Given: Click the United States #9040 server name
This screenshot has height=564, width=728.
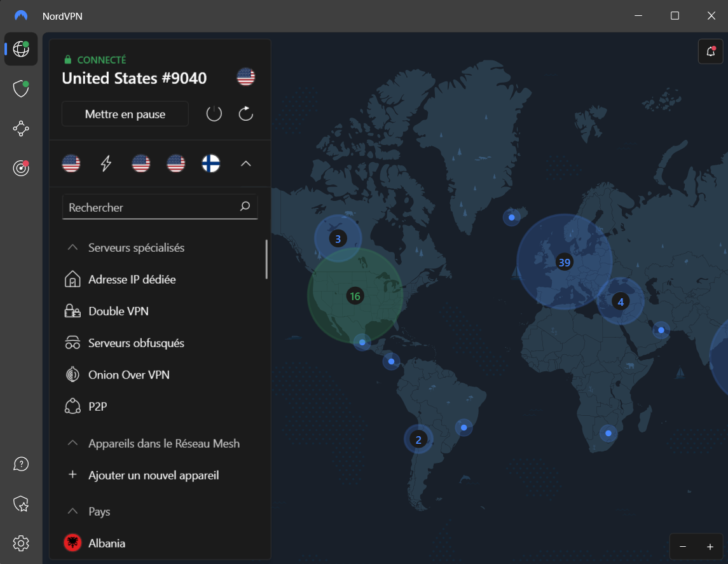Looking at the screenshot, I should [x=134, y=78].
